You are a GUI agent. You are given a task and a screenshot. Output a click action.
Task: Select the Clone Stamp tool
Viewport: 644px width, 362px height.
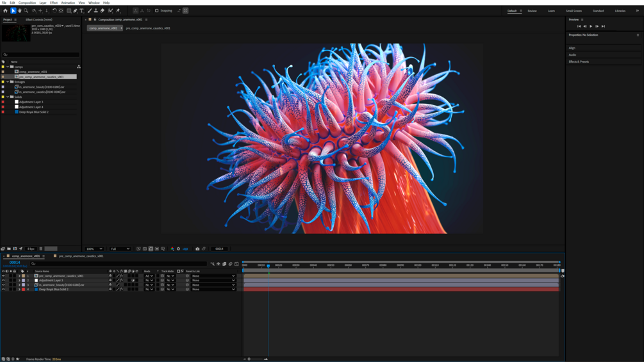pyautogui.click(x=95, y=11)
